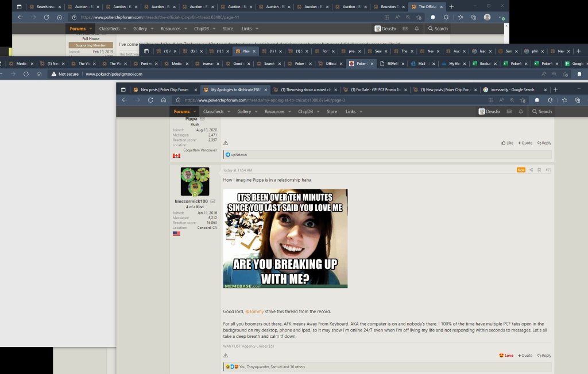The image size is (588, 374).
Task: Like Pippa's post
Action: [x=507, y=143]
